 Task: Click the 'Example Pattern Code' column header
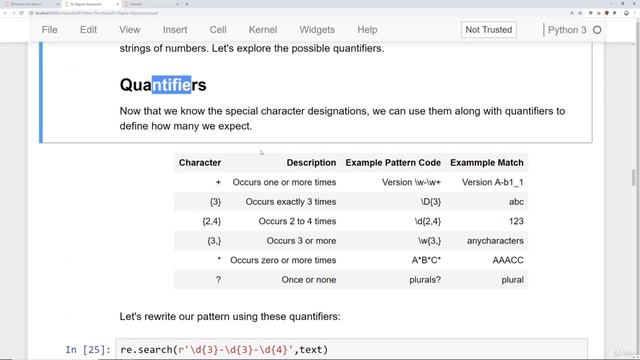coord(393,162)
